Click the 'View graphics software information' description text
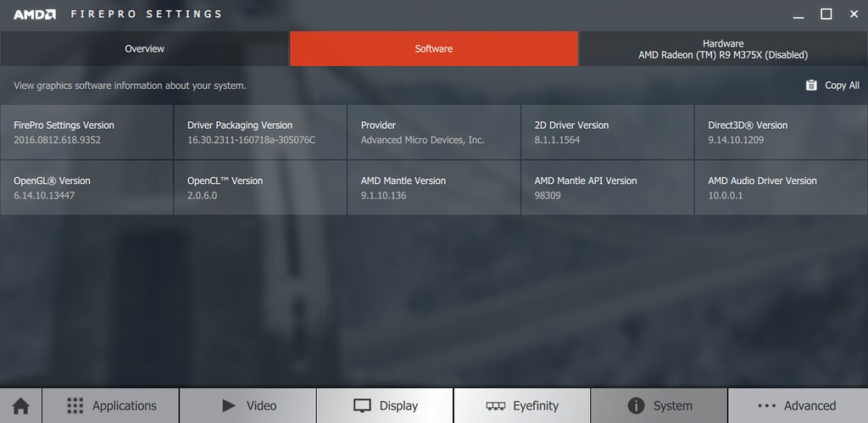This screenshot has height=423, width=868. tap(130, 86)
